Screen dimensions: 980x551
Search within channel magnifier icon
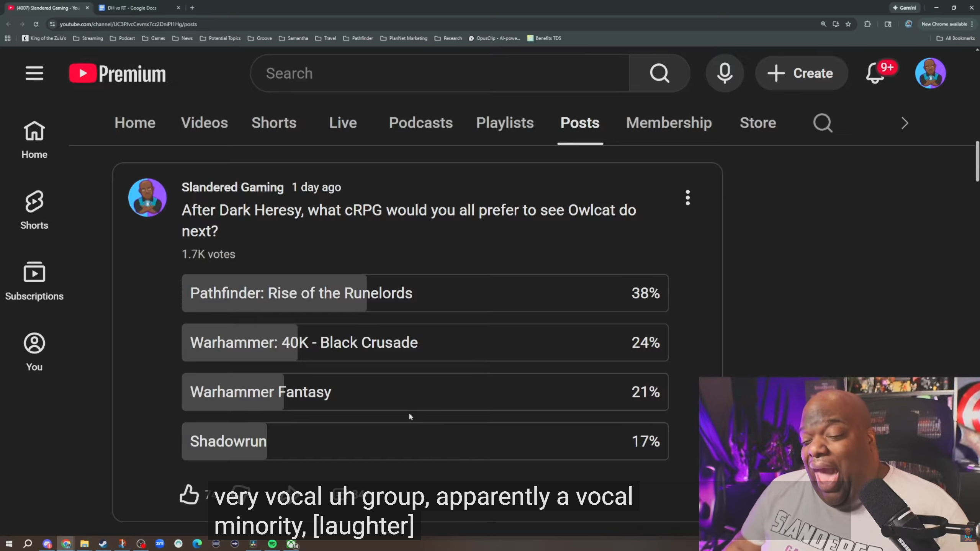[823, 123]
